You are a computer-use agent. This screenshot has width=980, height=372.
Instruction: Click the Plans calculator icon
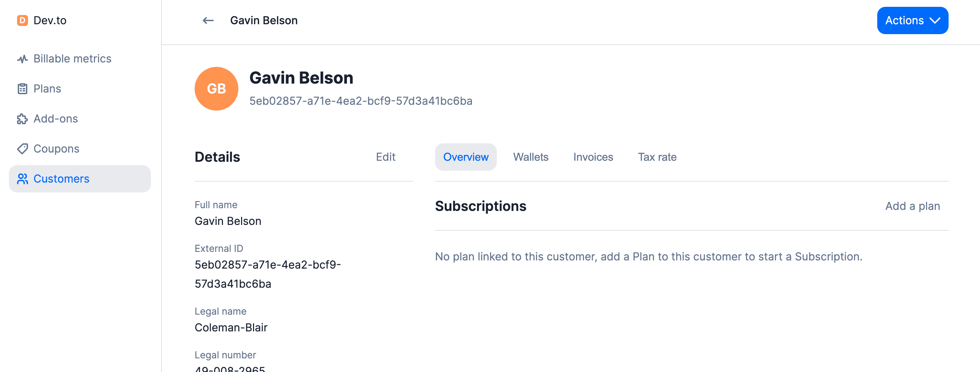[x=23, y=89]
